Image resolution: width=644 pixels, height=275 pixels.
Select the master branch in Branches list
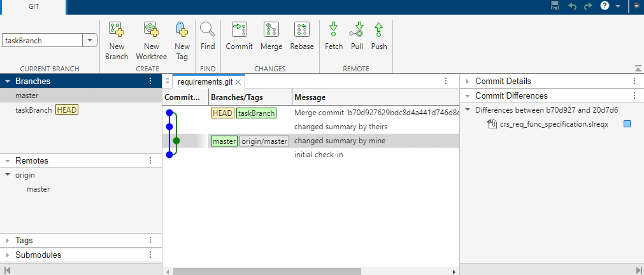point(82,95)
